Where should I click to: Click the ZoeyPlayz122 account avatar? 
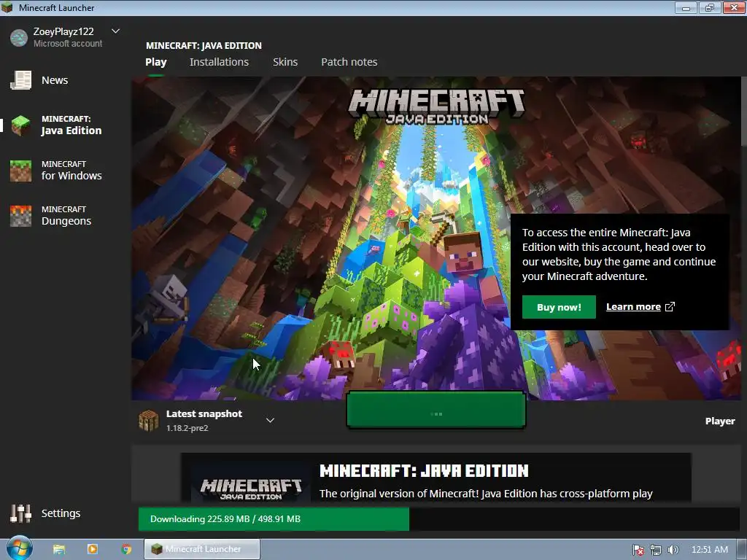tap(19, 38)
